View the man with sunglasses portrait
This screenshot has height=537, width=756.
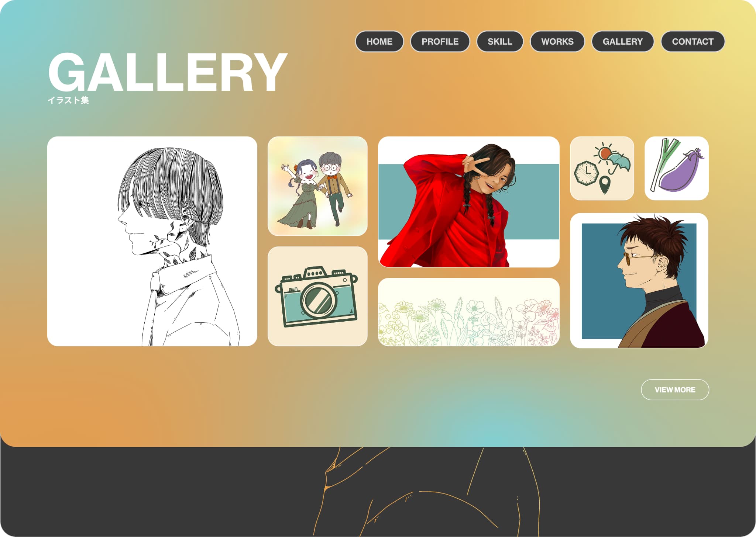(x=639, y=280)
